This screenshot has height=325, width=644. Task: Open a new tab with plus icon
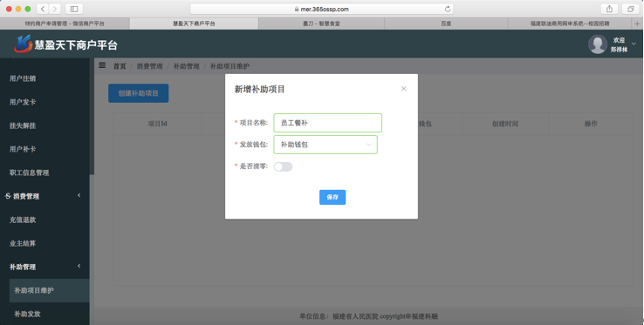point(637,24)
